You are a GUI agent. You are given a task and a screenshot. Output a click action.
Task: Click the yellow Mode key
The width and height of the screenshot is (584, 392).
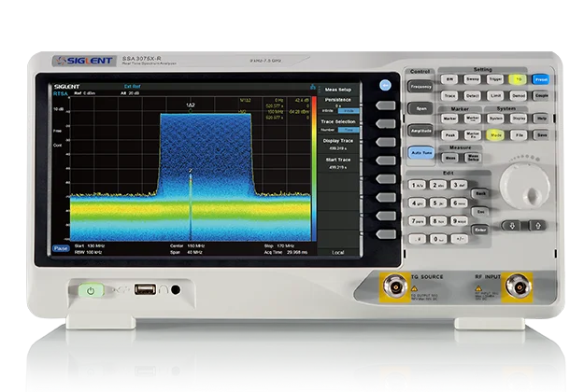[496, 135]
